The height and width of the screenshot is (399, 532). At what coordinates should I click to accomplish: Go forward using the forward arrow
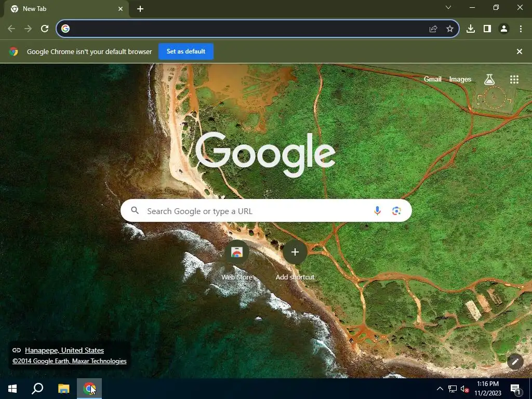28,29
